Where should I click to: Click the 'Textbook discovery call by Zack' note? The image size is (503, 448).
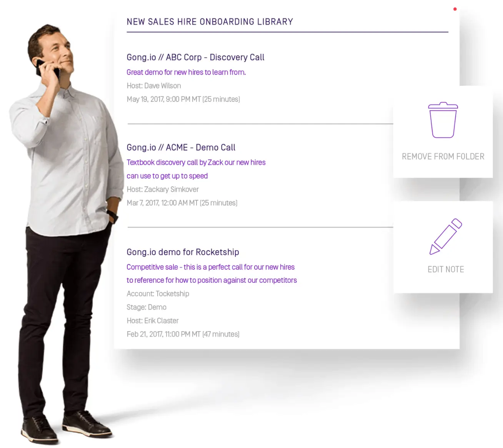[x=196, y=163]
